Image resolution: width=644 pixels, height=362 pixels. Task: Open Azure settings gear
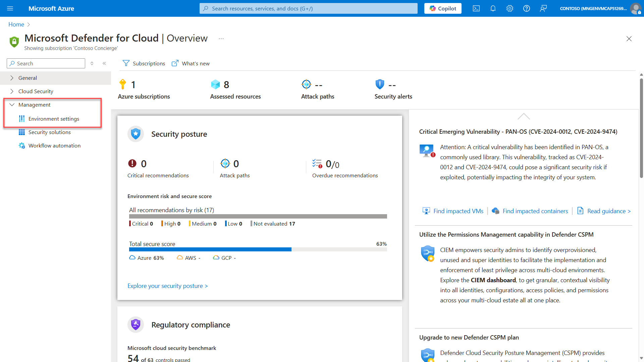tap(509, 8)
